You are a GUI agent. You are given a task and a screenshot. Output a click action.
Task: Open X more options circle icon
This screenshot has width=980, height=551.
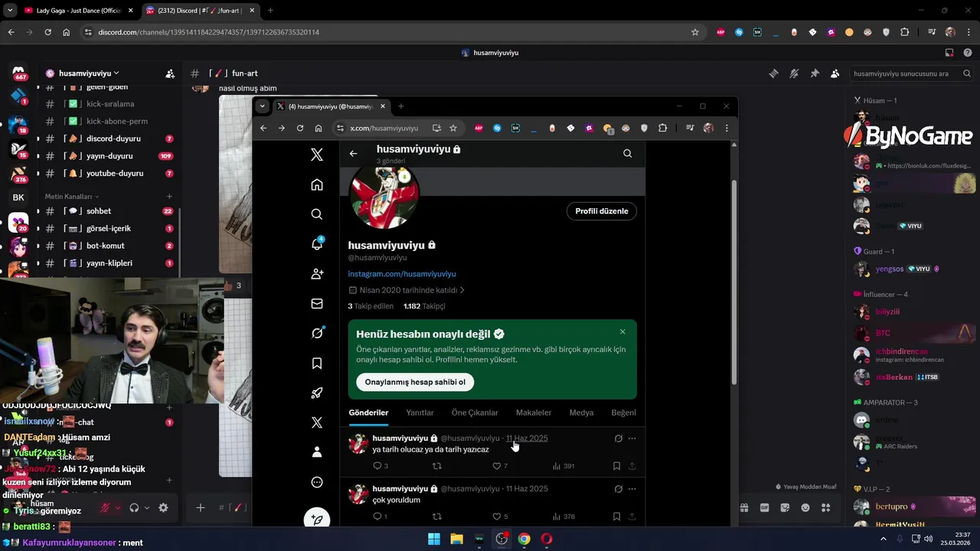[x=317, y=482]
